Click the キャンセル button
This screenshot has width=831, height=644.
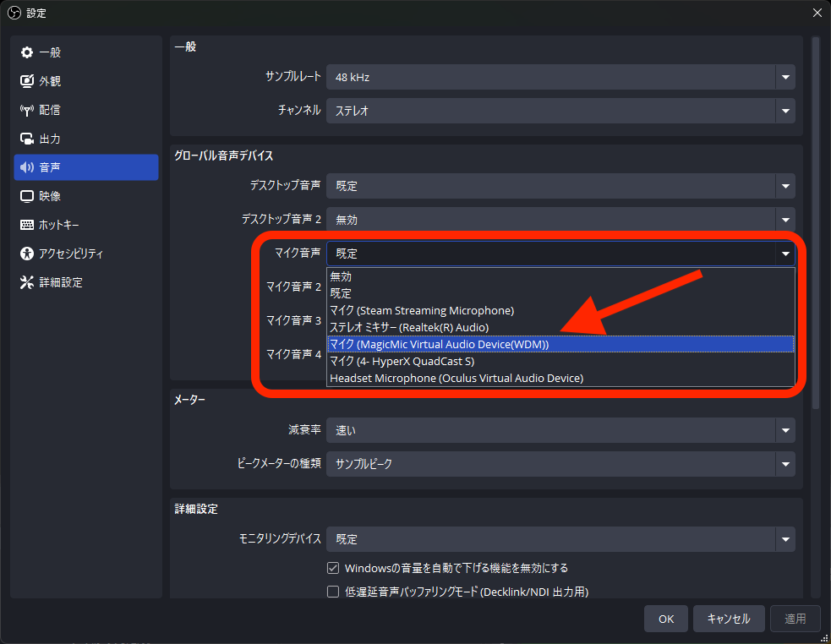[729, 619]
